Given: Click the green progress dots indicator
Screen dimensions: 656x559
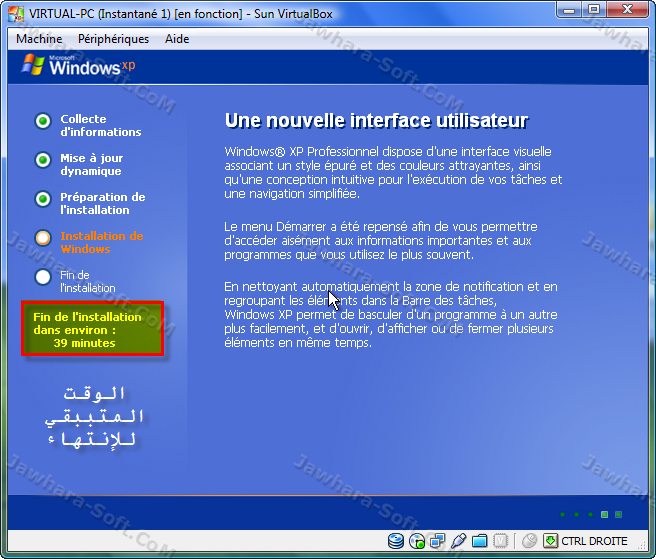Looking at the screenshot, I should 591,514.
